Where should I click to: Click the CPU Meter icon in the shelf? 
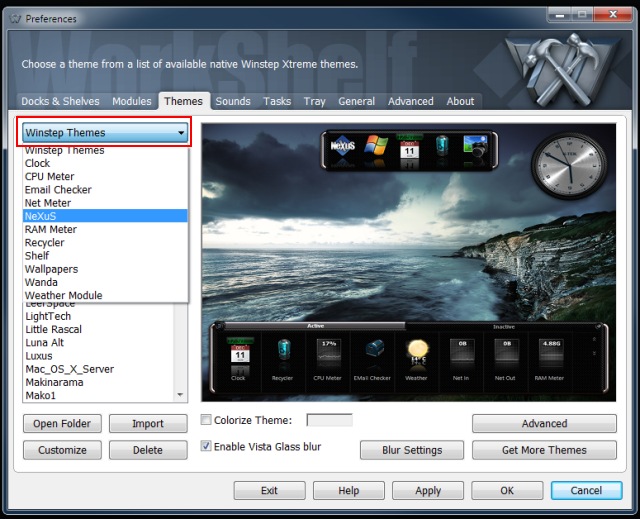[x=328, y=353]
